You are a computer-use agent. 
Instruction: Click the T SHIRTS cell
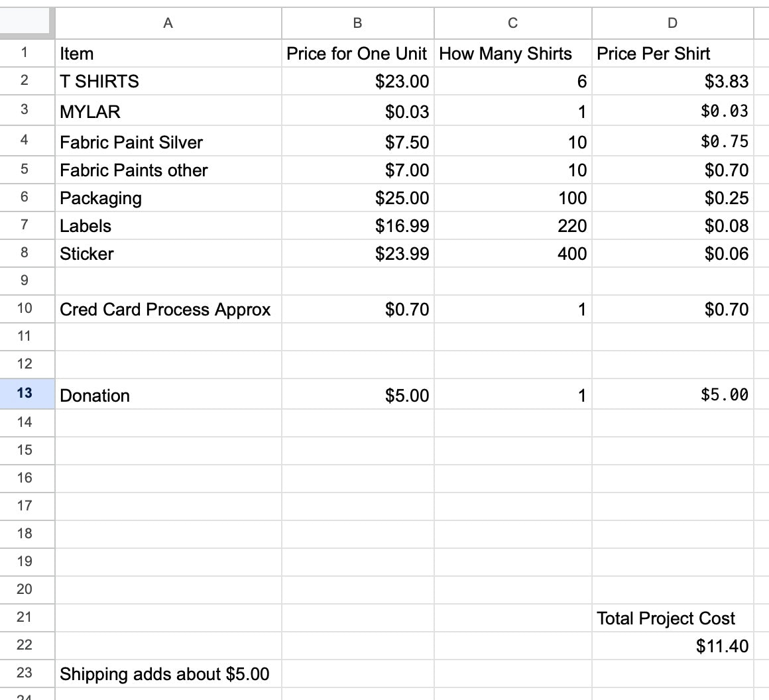[168, 82]
